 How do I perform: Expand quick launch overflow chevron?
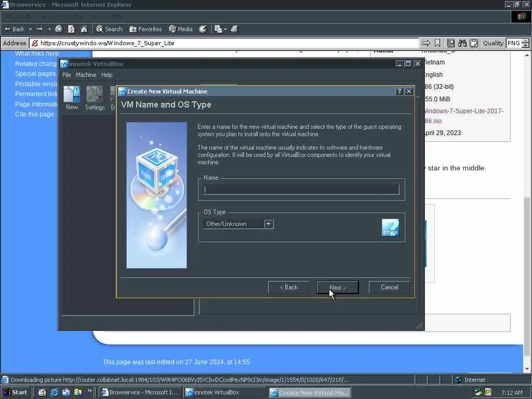[89, 391]
